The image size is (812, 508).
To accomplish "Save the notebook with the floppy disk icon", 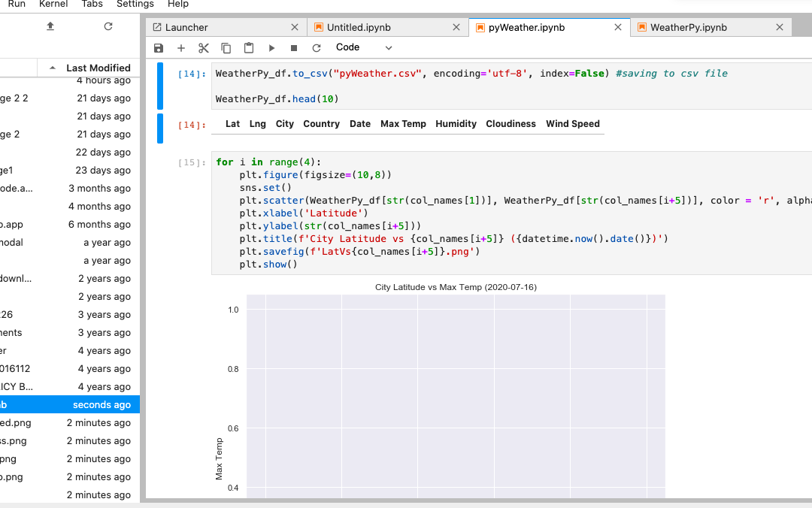I will point(159,48).
